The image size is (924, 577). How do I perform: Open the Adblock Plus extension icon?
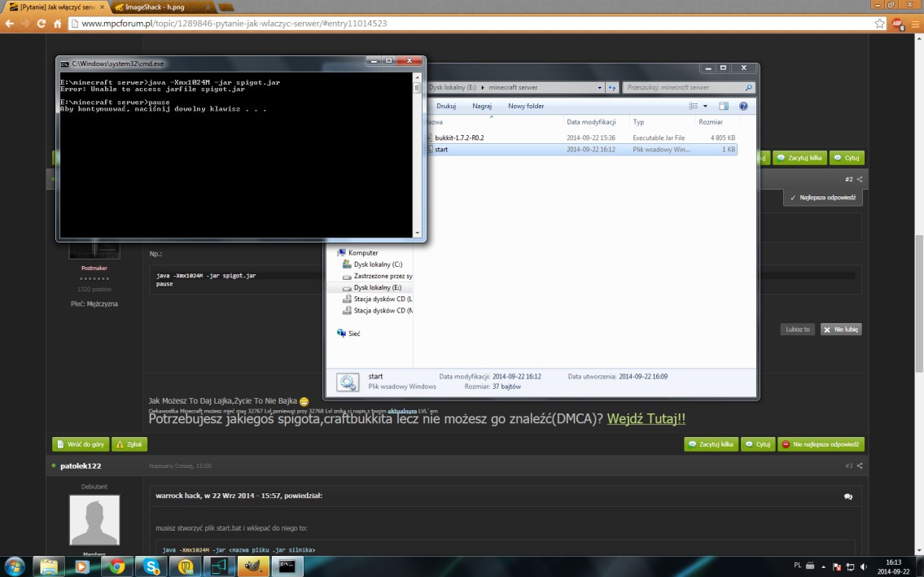coord(897,24)
